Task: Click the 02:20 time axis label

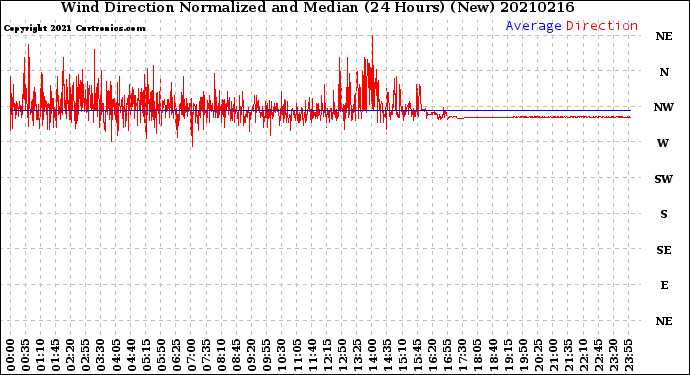Action: [x=70, y=355]
